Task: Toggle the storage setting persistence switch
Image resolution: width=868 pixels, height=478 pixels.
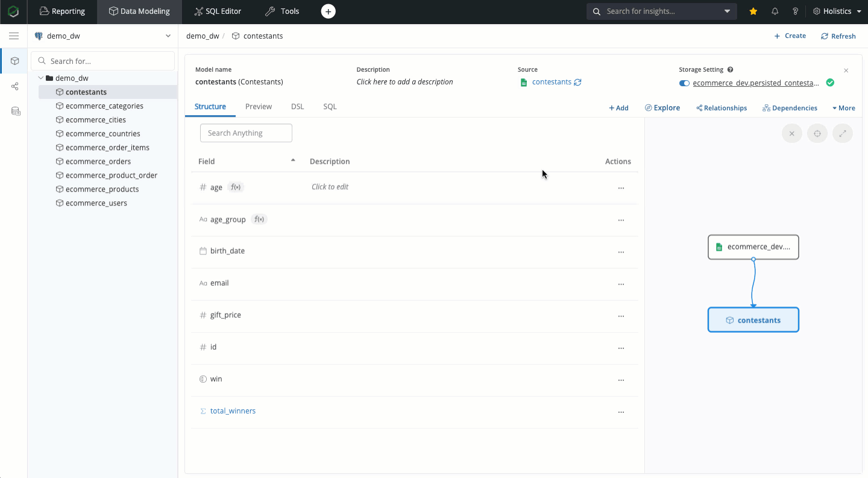Action: 684,83
